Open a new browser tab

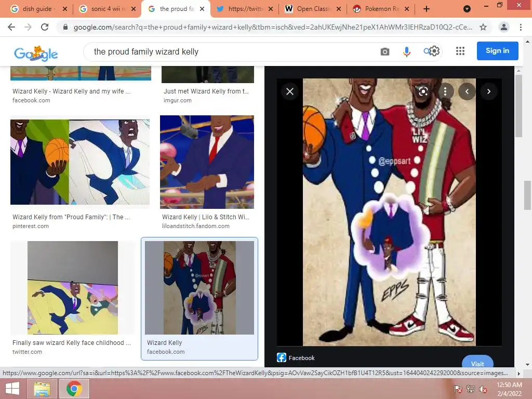point(427,9)
